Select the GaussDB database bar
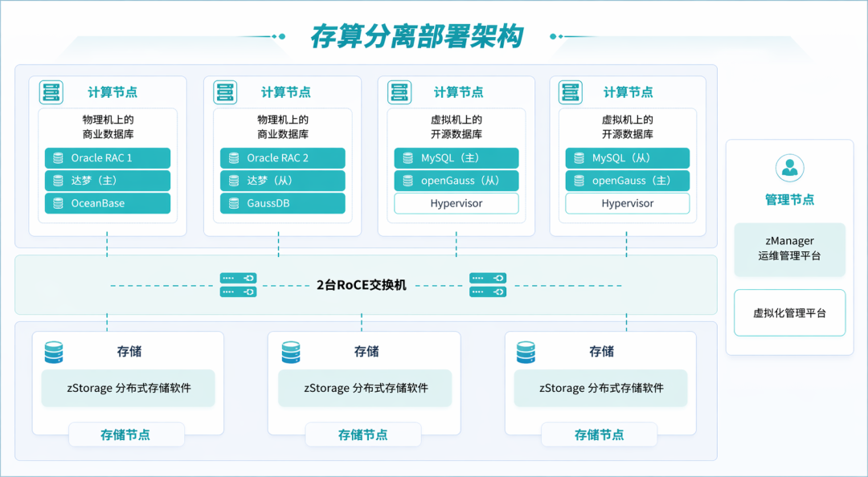Image resolution: width=868 pixels, height=477 pixels. 283,204
